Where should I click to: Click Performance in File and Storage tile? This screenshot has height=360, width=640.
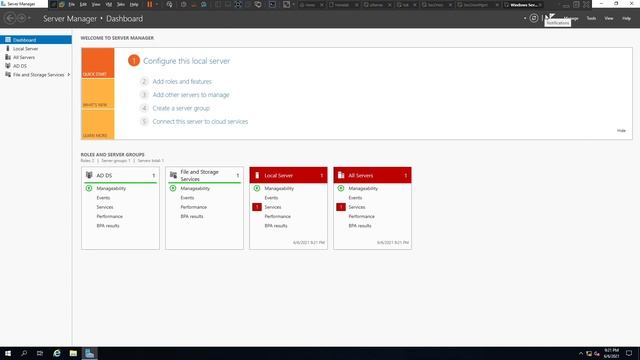(193, 207)
